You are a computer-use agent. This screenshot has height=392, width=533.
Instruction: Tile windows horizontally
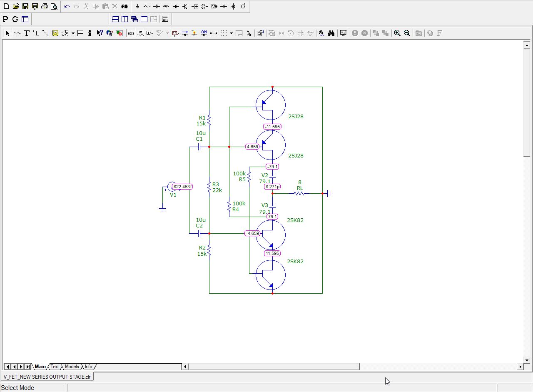[115, 19]
